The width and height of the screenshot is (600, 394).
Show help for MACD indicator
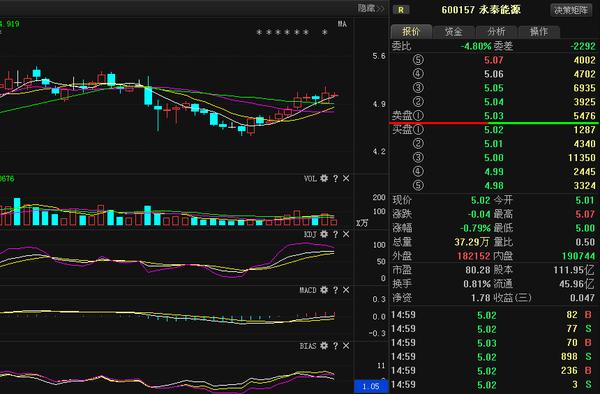335,290
